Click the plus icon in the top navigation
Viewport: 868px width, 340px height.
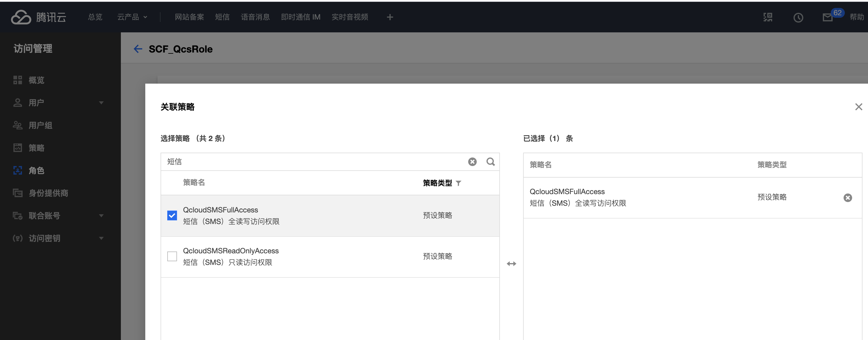[x=390, y=17]
